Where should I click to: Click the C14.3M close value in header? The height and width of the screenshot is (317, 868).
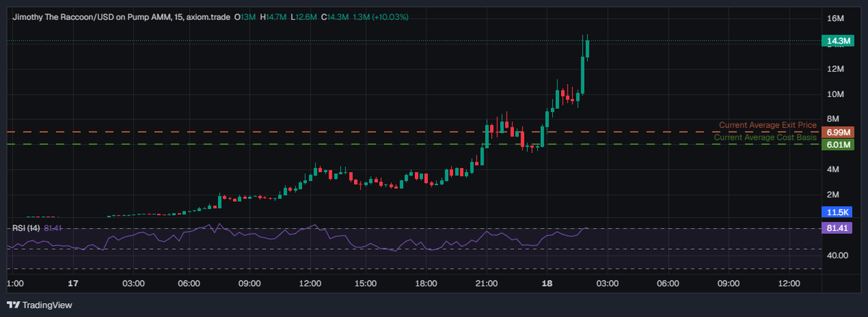335,17
